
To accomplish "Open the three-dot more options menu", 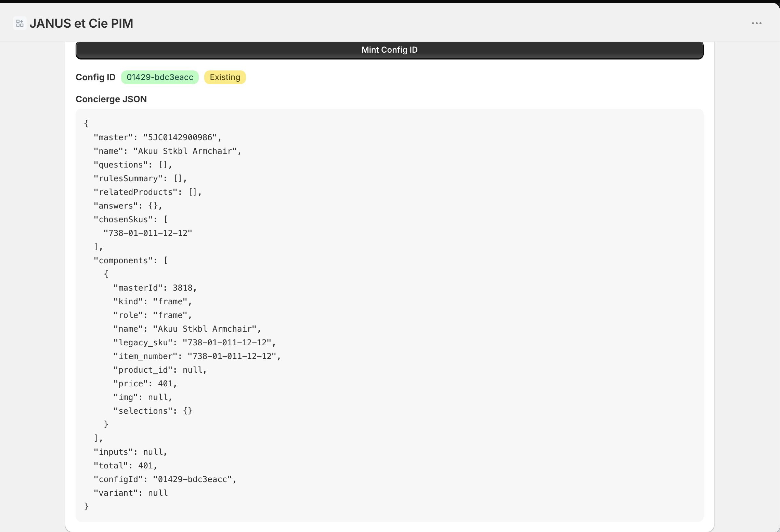I will pyautogui.click(x=756, y=23).
